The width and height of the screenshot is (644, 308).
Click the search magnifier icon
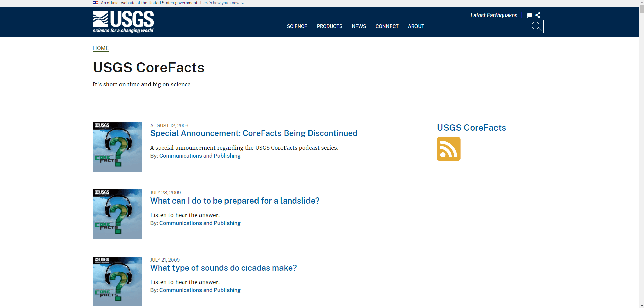coord(536,26)
